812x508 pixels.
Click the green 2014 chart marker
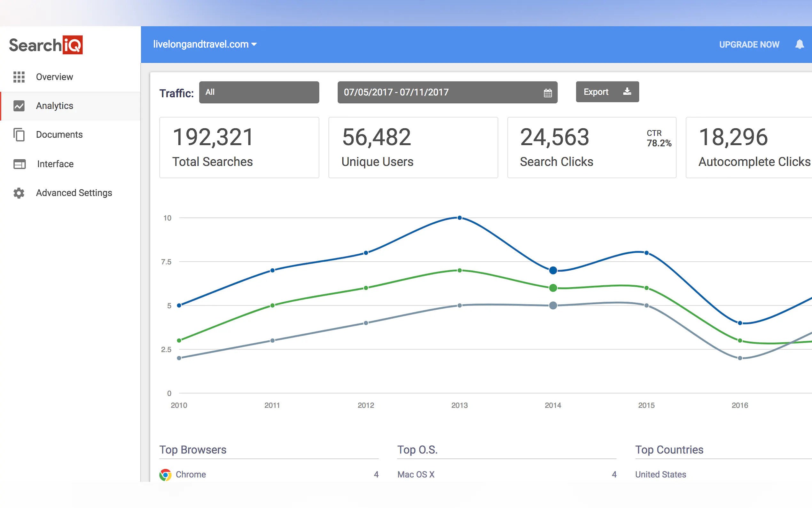coord(553,288)
